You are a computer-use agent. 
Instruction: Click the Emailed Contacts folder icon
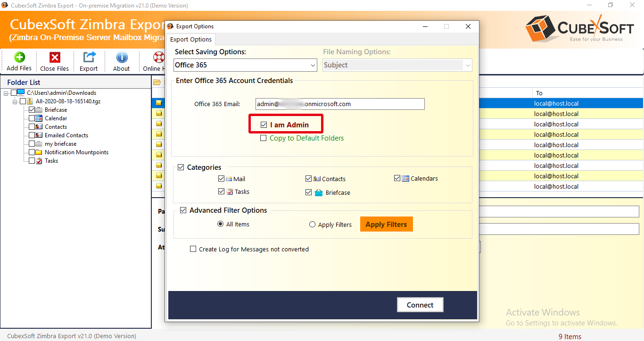[x=39, y=135]
